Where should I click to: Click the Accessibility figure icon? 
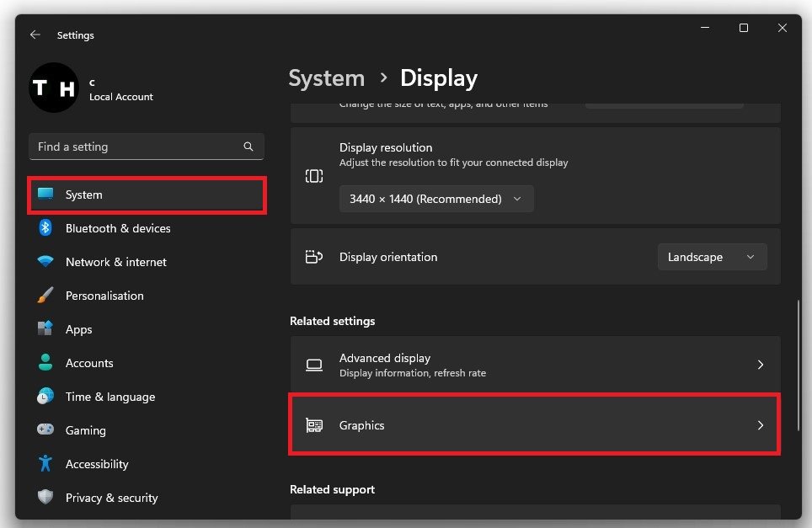pyautogui.click(x=45, y=464)
